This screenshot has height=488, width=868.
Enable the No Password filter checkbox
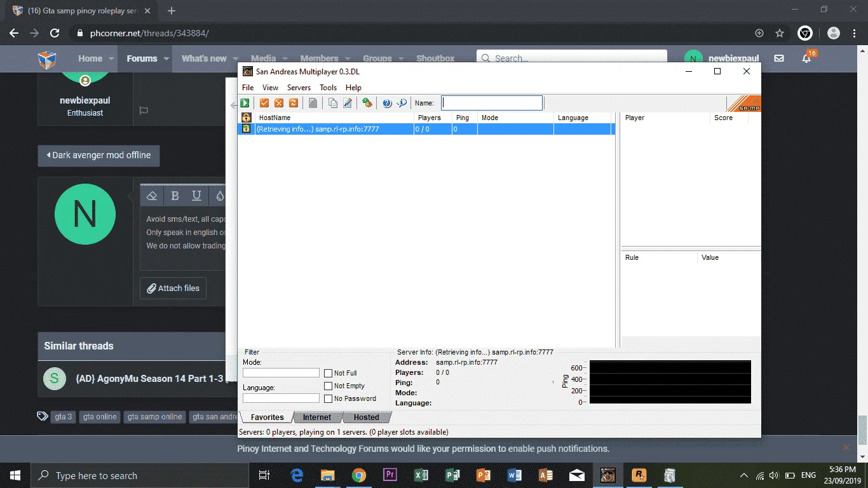[328, 398]
